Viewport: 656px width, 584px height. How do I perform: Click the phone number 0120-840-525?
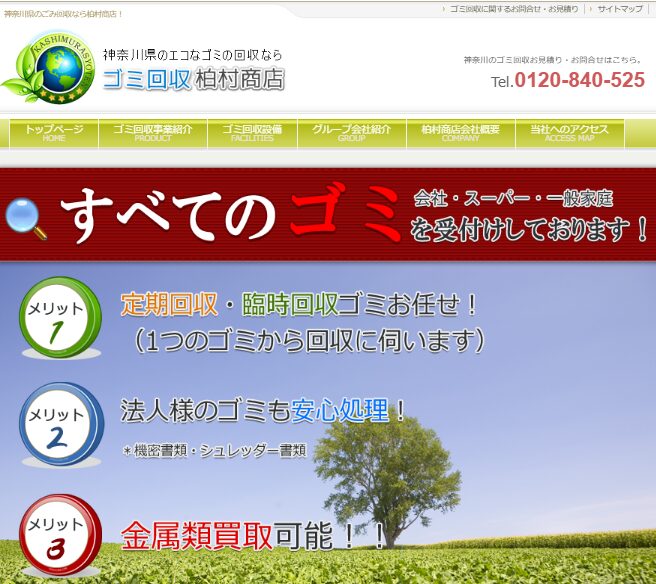click(579, 81)
